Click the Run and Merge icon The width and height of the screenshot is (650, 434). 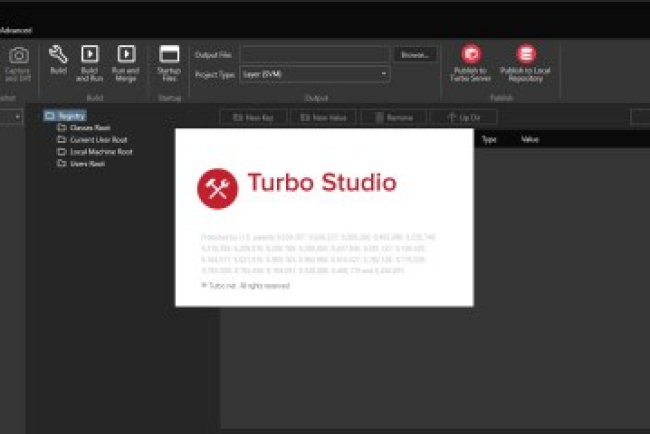click(125, 55)
